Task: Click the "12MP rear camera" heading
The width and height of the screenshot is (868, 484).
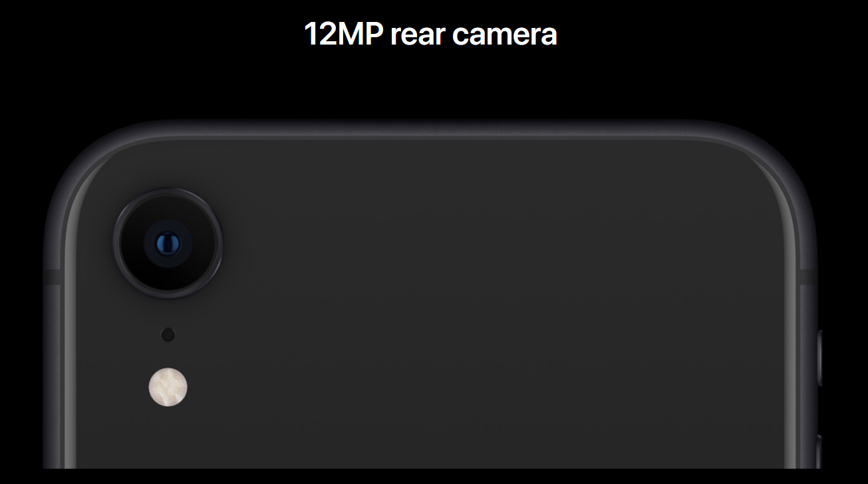Action: [430, 34]
